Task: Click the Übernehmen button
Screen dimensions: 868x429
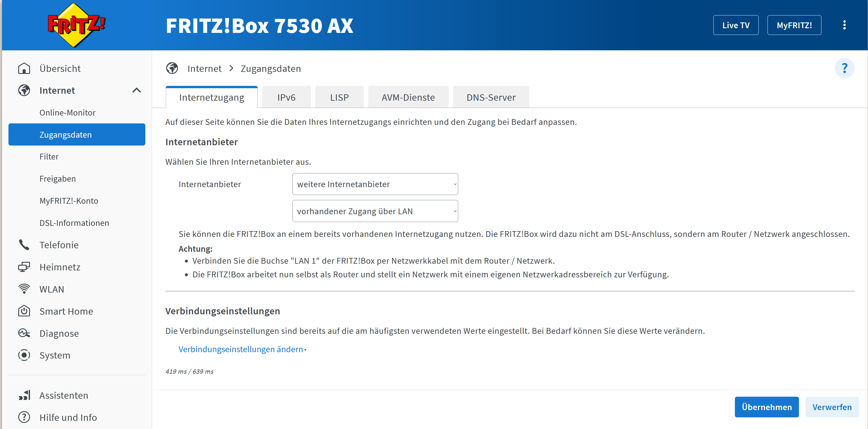Action: click(766, 407)
